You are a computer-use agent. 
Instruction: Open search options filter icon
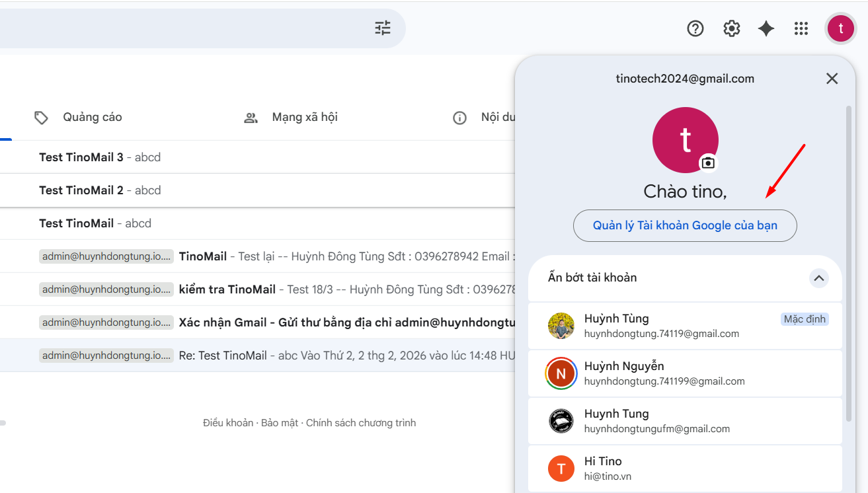click(383, 28)
